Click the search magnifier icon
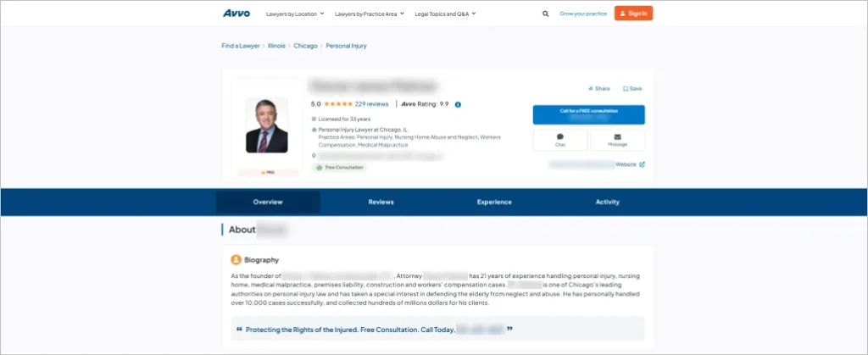868x355 pixels. pos(546,14)
